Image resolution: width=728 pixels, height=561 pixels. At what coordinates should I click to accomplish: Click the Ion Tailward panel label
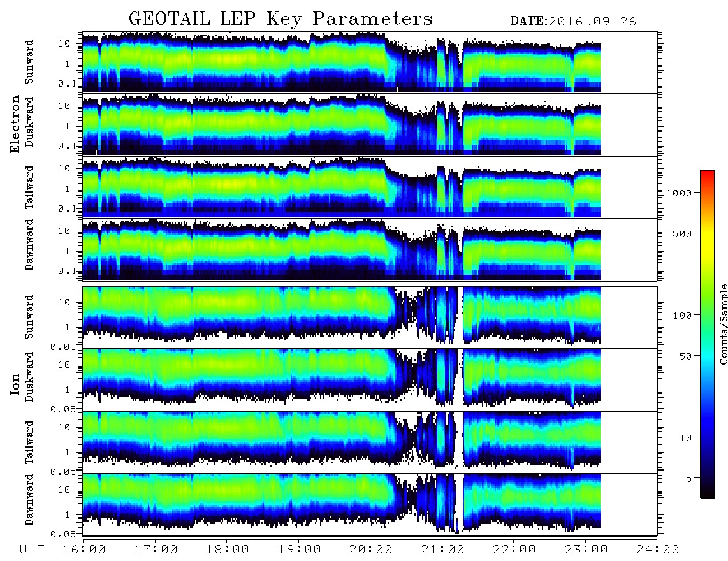tap(29, 442)
